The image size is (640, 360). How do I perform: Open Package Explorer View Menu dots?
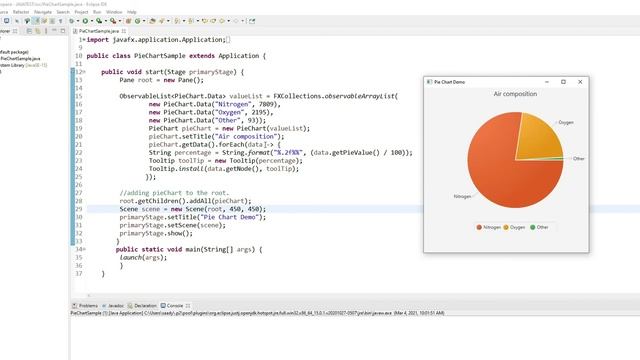tap(46, 31)
